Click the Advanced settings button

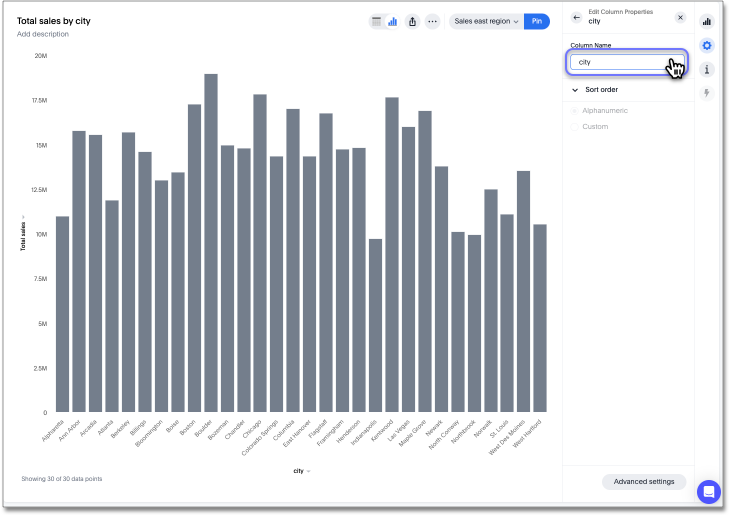[644, 482]
